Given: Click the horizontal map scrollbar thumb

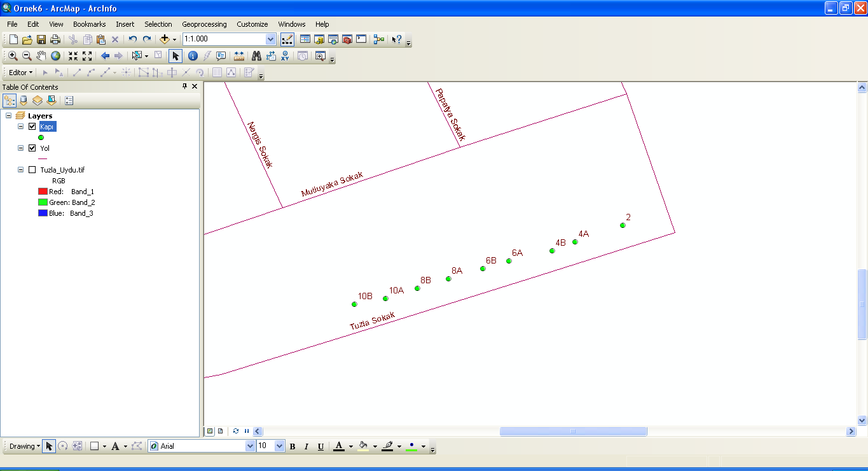Looking at the screenshot, I should click(573, 432).
